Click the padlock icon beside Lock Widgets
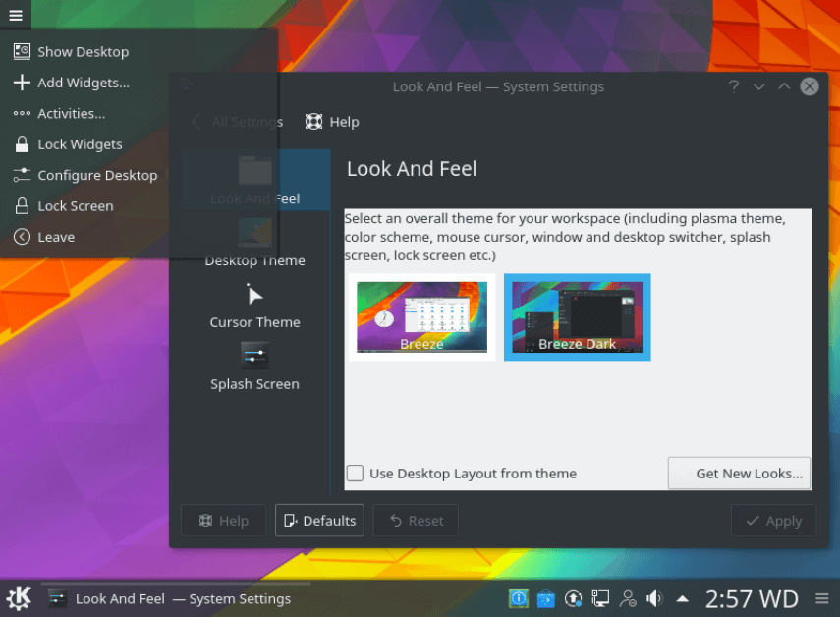 pos(22,144)
